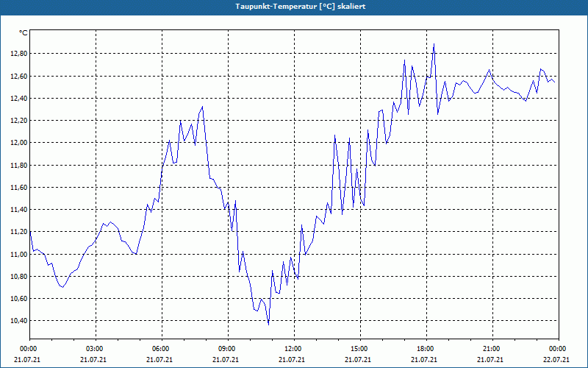Select the '11,60' y-axis label
The image size is (588, 368).
click(19, 188)
